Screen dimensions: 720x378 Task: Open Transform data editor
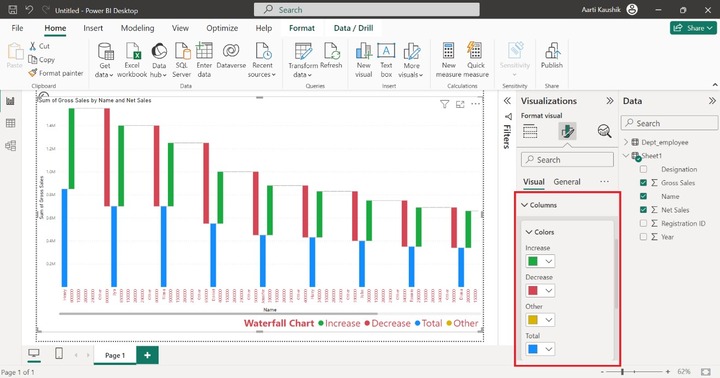click(x=303, y=60)
